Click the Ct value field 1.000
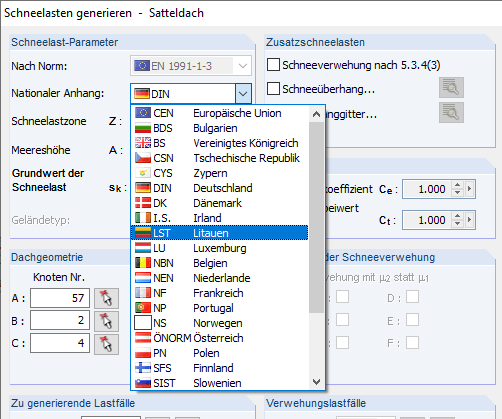This screenshot has width=502, height=419. pyautogui.click(x=427, y=220)
